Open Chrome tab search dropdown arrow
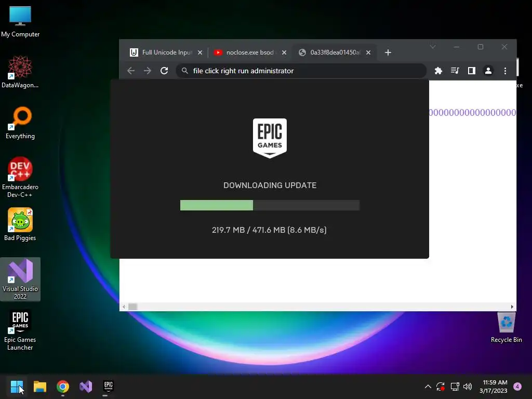The width and height of the screenshot is (532, 399). tap(433, 47)
